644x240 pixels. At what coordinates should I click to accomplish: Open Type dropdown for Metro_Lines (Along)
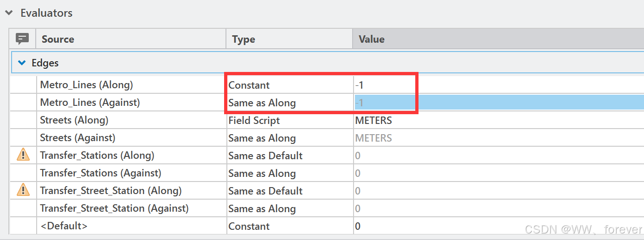(290, 85)
